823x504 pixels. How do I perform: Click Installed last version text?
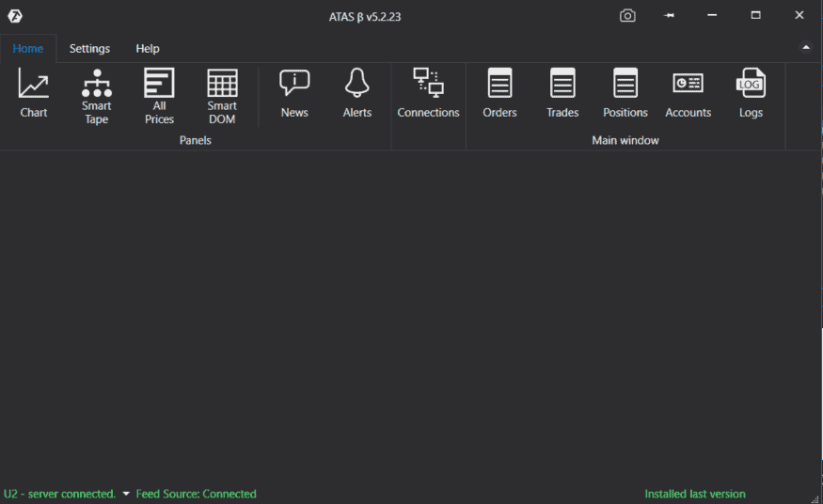point(694,494)
